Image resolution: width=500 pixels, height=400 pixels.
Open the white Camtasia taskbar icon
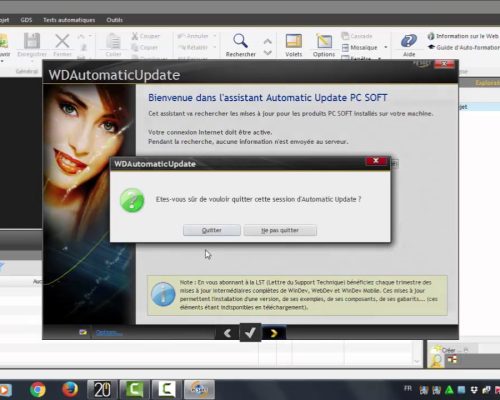pos(167,389)
